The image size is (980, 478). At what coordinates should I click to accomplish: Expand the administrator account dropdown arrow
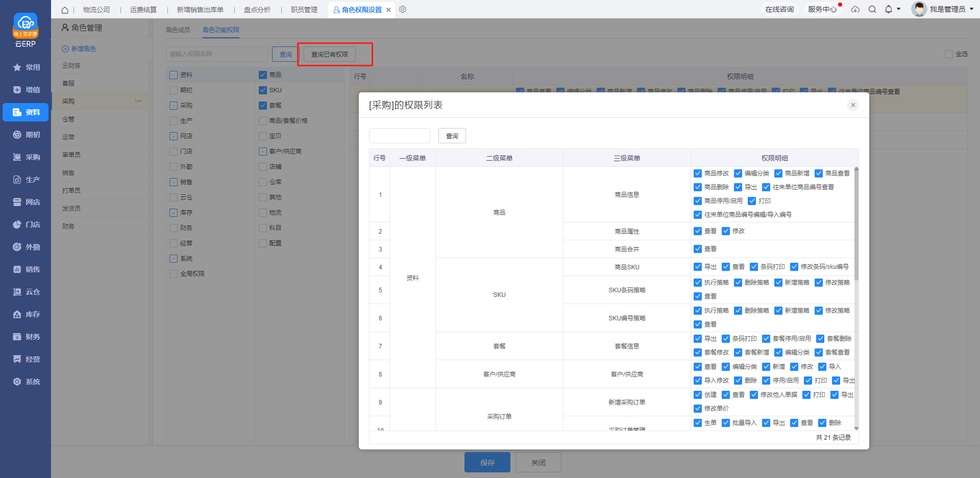pos(971,9)
